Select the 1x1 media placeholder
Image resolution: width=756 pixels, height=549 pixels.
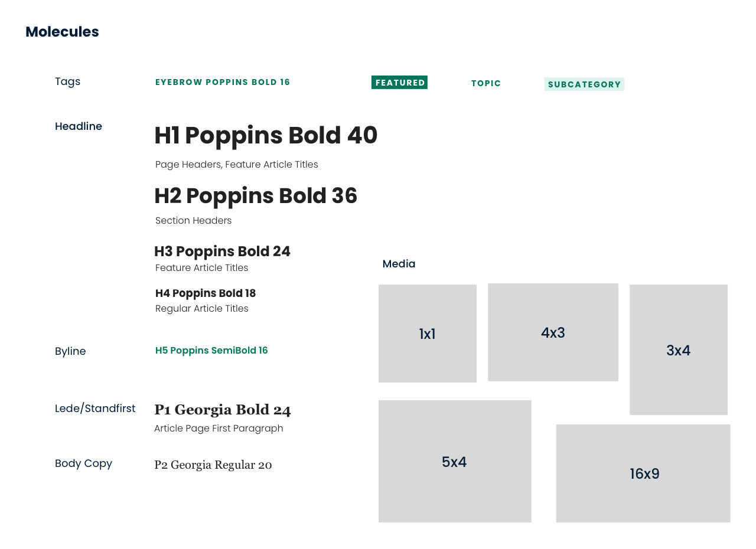pyautogui.click(x=428, y=334)
